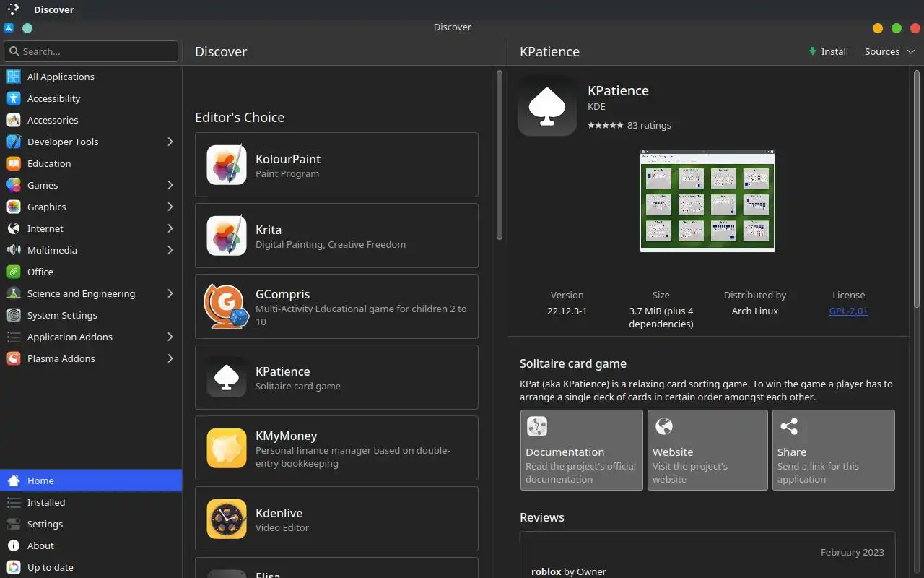Click the System Settings icon
Viewport: 924px width, 578px height.
pos(14,315)
